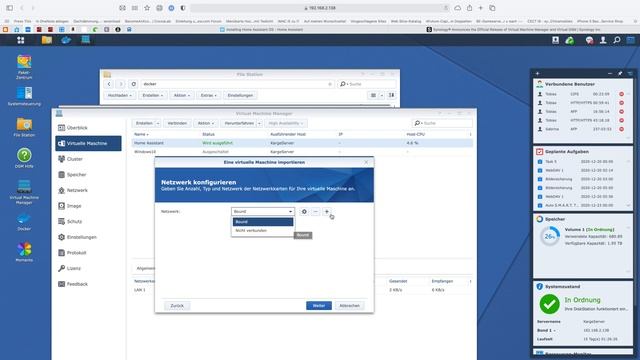Open Aktion dropdown in File Station
The image size is (640, 360).
[182, 96]
